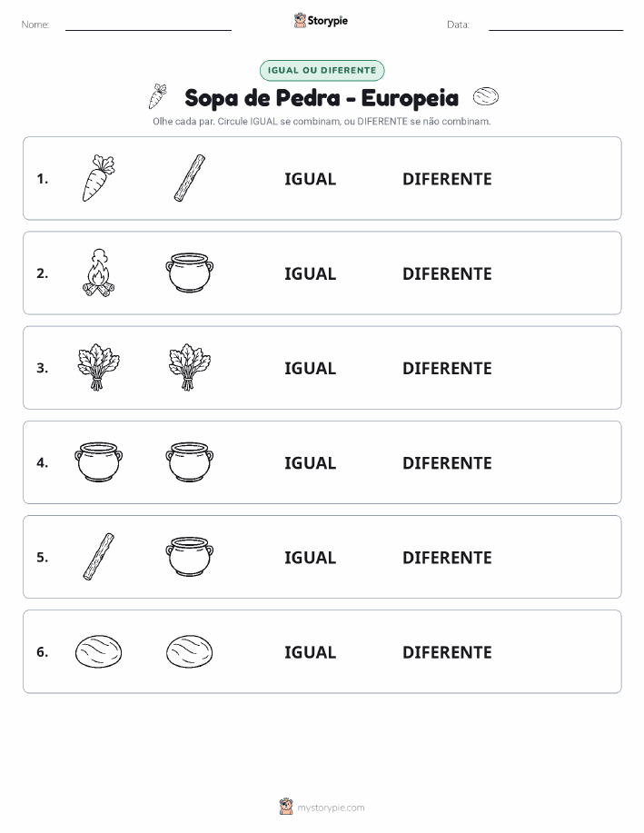The height and width of the screenshot is (833, 644).
Task: Click the first stone picture in row 6
Action: [x=98, y=651]
